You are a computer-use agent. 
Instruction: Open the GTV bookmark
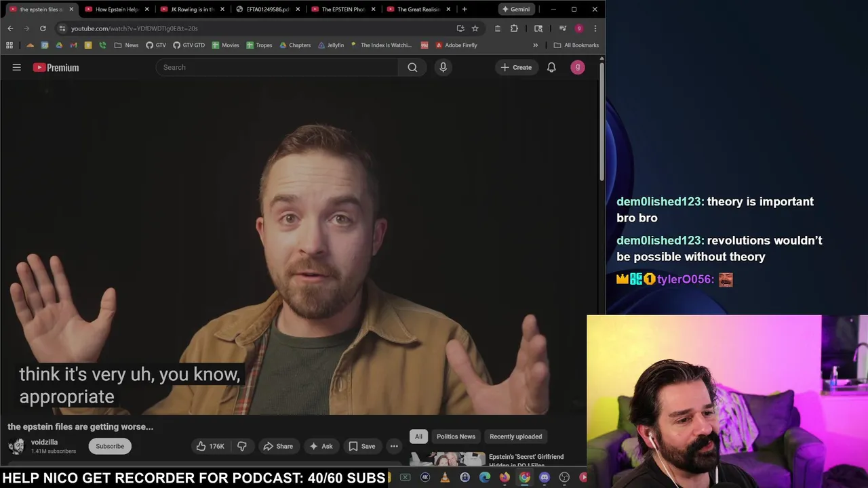(x=155, y=45)
